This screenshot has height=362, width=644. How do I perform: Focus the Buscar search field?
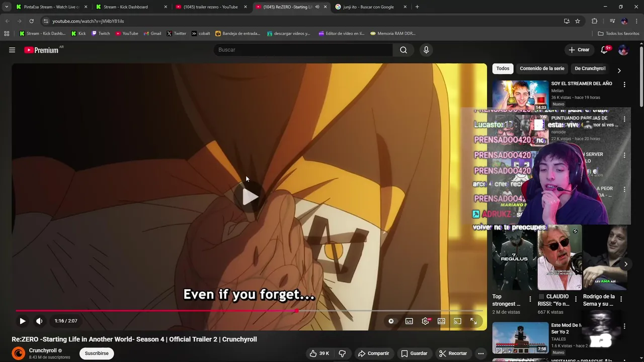[303, 50]
